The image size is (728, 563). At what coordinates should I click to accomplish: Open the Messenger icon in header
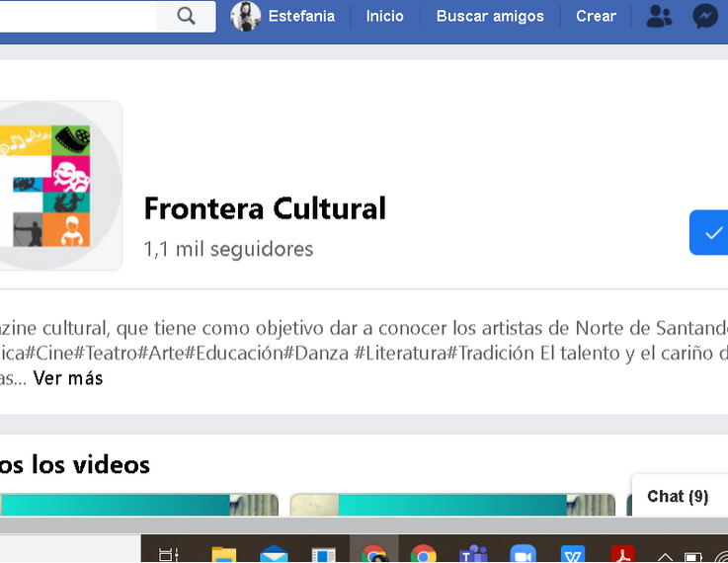click(x=705, y=16)
